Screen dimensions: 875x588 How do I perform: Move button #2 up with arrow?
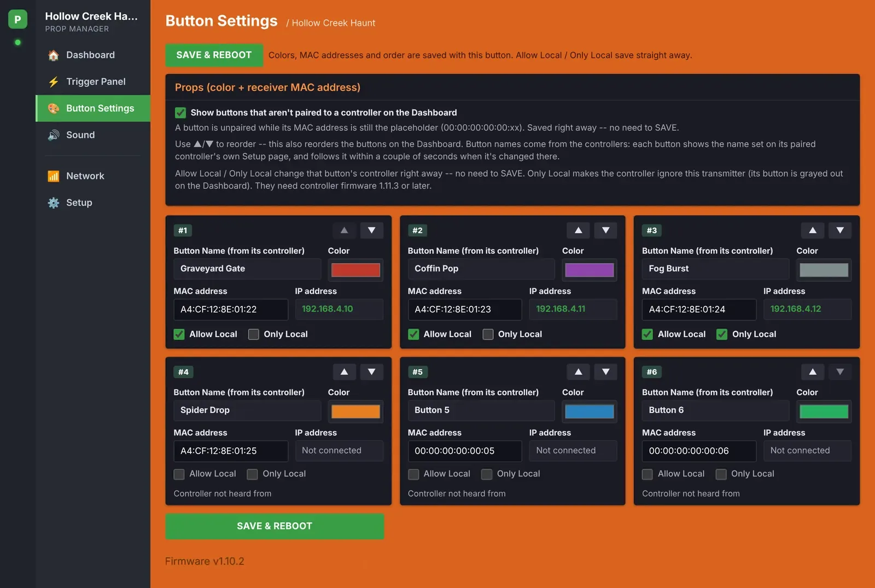pyautogui.click(x=578, y=230)
